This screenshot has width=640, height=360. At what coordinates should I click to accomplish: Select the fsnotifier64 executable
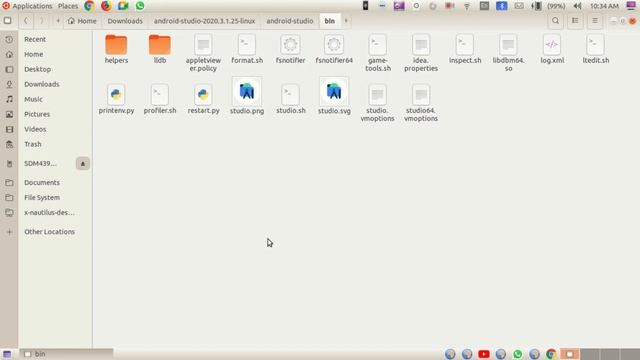pyautogui.click(x=334, y=49)
